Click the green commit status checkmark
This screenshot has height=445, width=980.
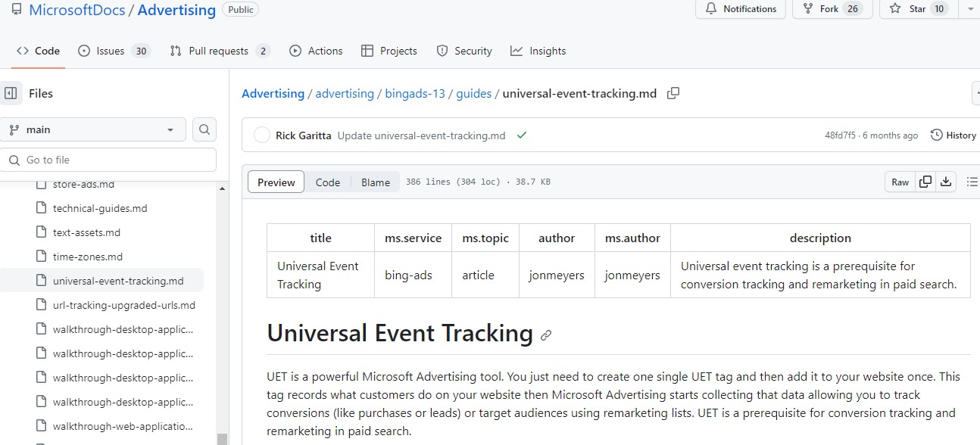click(x=521, y=135)
